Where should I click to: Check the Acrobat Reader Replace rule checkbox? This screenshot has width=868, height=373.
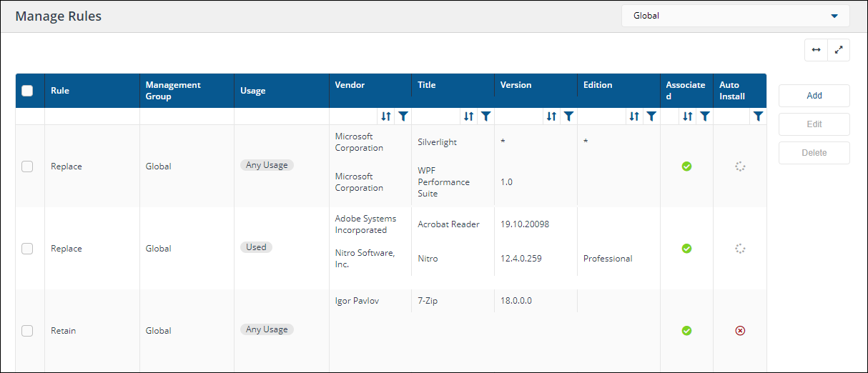click(x=27, y=249)
